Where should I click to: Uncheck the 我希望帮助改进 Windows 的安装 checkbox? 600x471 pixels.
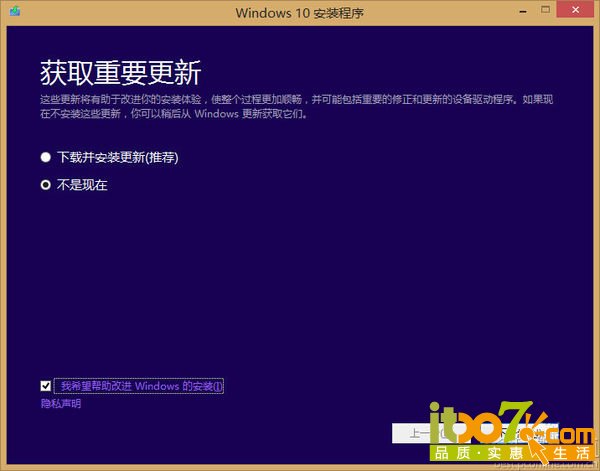46,386
